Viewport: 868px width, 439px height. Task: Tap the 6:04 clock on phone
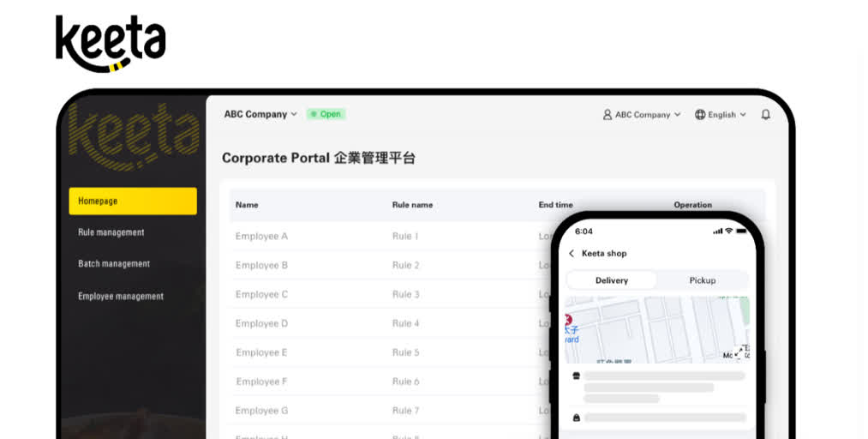pyautogui.click(x=584, y=232)
